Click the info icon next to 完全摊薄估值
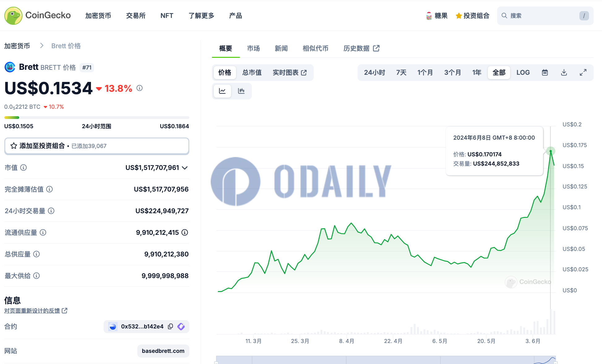Image resolution: width=602 pixels, height=364 pixels. [x=49, y=189]
